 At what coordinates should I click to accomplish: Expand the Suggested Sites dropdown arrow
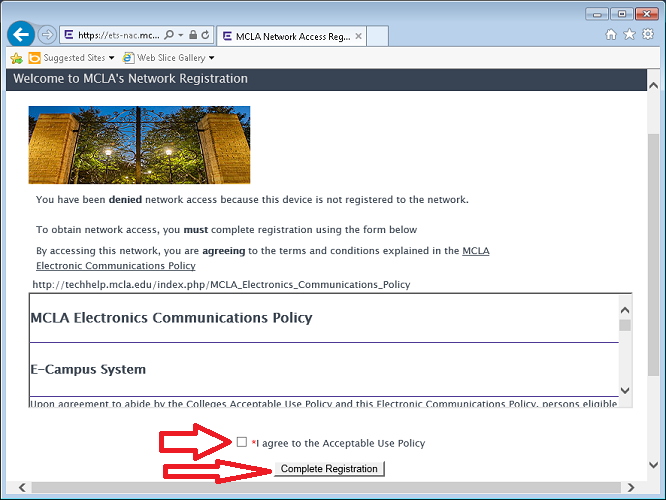(112, 58)
